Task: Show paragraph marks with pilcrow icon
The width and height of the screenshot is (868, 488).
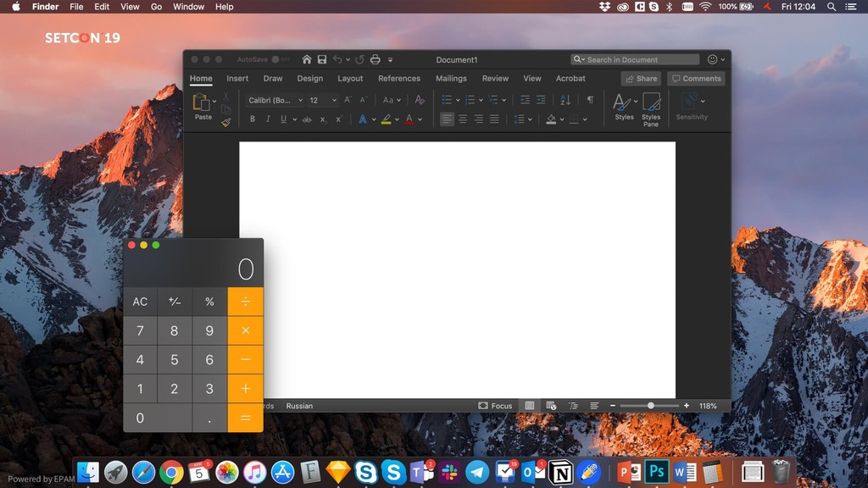Action: pyautogui.click(x=590, y=100)
